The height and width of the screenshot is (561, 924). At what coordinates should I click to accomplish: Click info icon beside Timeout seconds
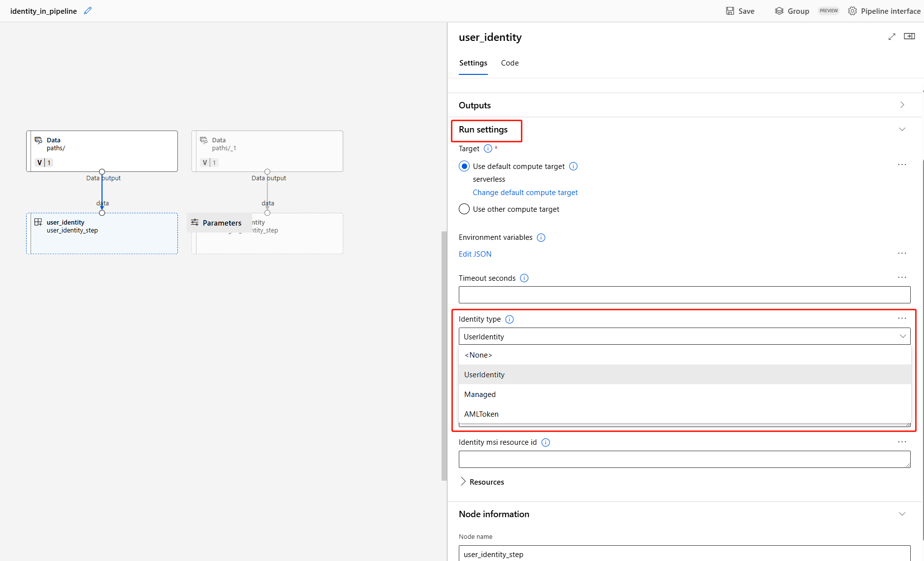(x=524, y=278)
